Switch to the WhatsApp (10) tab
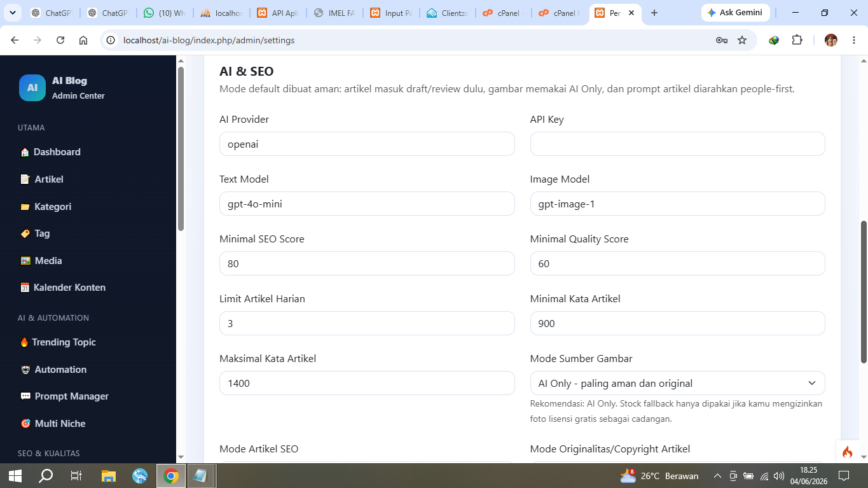868x488 pixels. 164,13
